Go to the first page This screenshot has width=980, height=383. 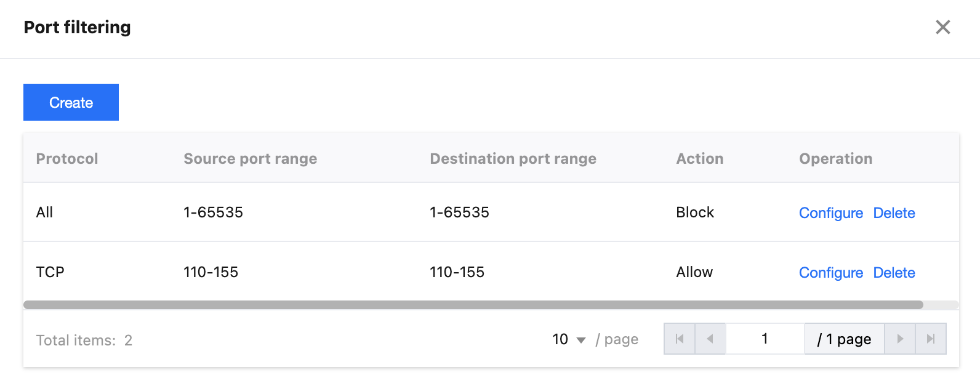(x=680, y=339)
